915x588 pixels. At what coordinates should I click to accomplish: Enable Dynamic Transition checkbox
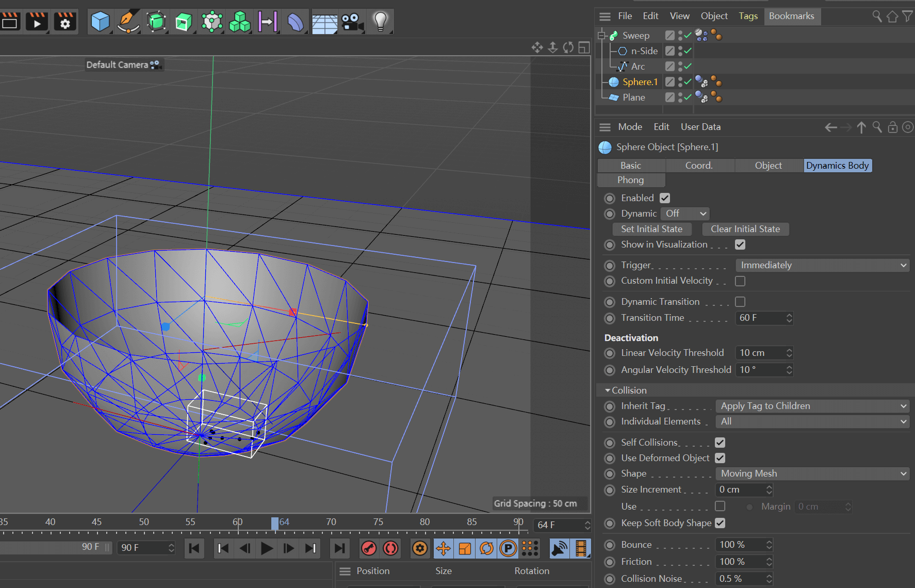coord(740,302)
